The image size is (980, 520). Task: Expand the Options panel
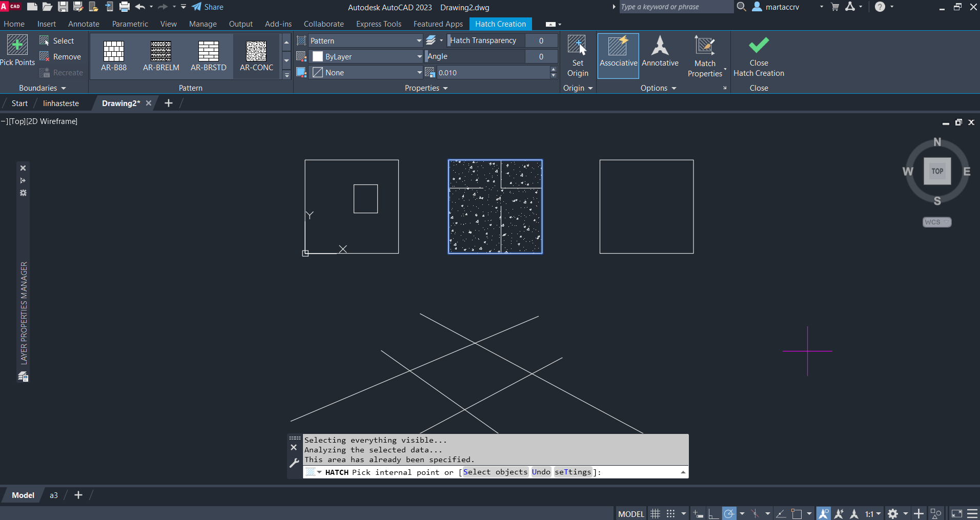pos(659,88)
